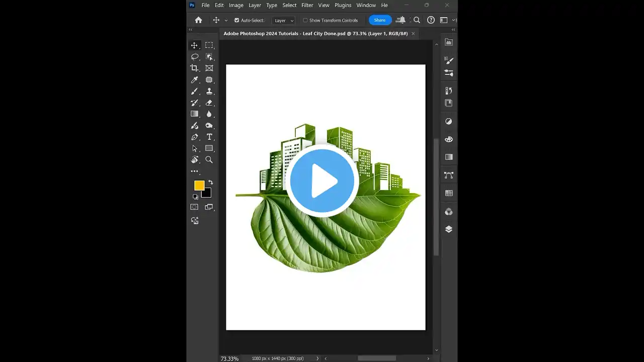This screenshot has height=362, width=644.
Task: Select the Lasso tool
Action: coord(195,57)
